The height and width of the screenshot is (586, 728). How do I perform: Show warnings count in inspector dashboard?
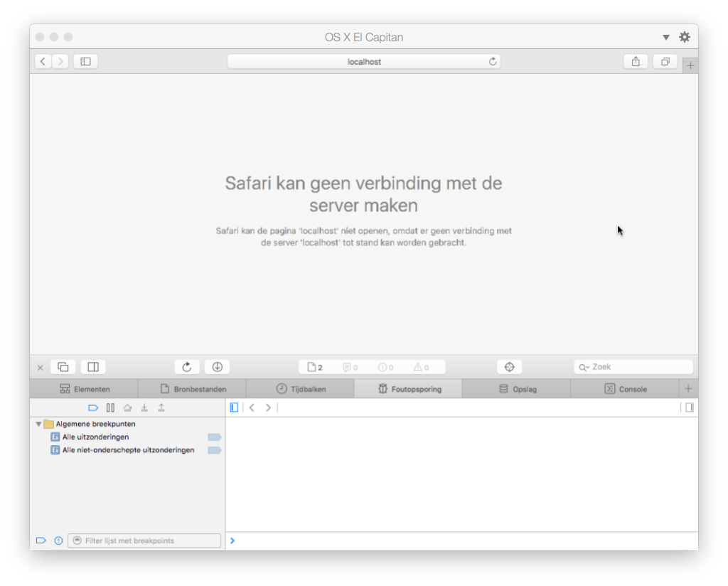[x=421, y=367]
